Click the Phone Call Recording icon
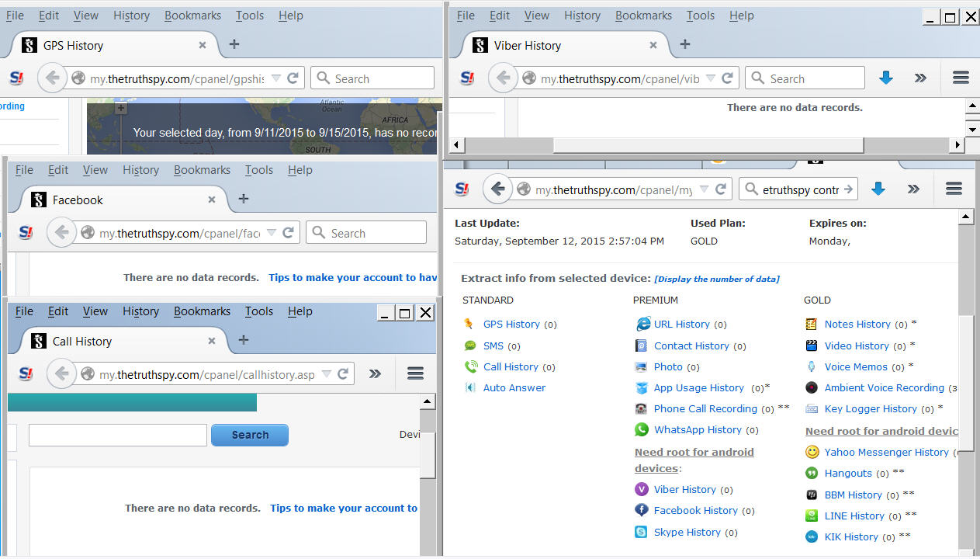This screenshot has height=559, width=980. coord(641,408)
